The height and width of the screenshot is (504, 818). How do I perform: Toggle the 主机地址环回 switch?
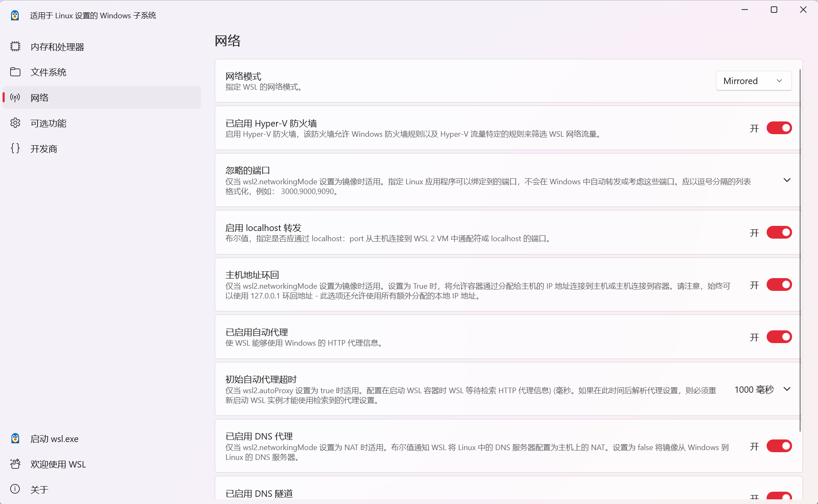779,285
